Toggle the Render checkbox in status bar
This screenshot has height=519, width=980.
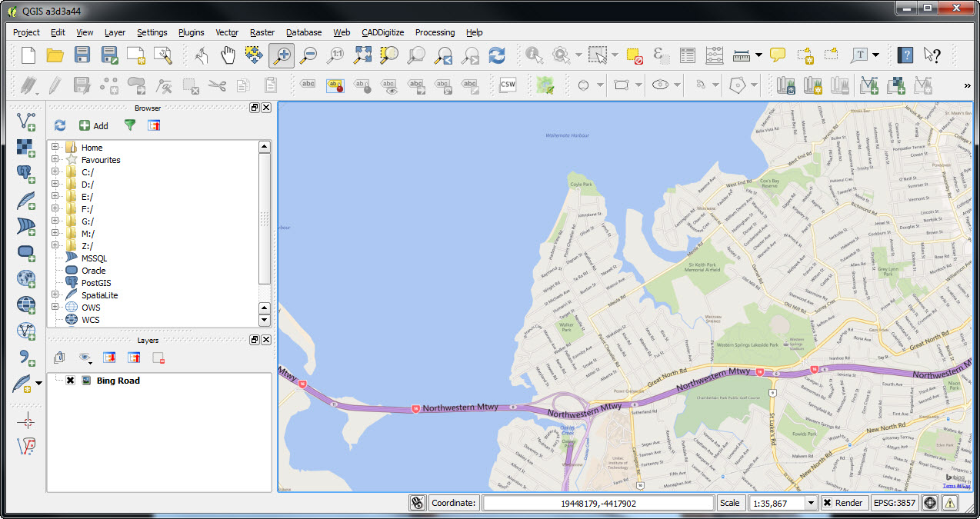827,503
